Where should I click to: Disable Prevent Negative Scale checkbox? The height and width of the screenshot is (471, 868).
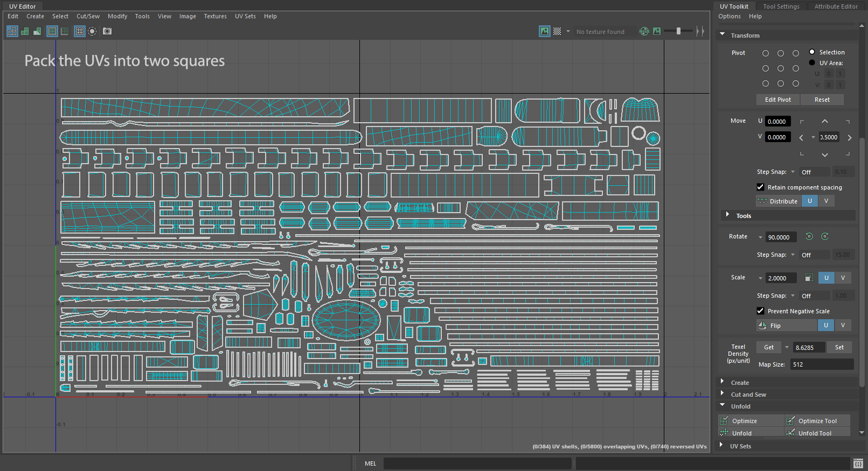[760, 311]
